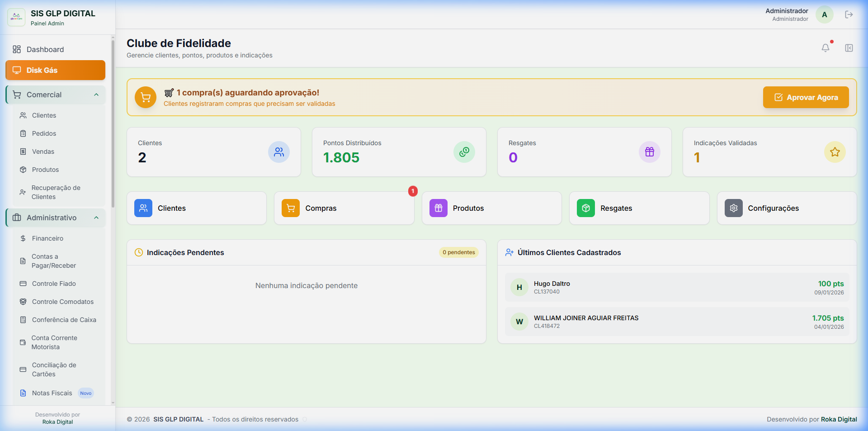Viewport: 868px width, 431px height.
Task: Collapse the Comercial sidebar section
Action: point(96,95)
